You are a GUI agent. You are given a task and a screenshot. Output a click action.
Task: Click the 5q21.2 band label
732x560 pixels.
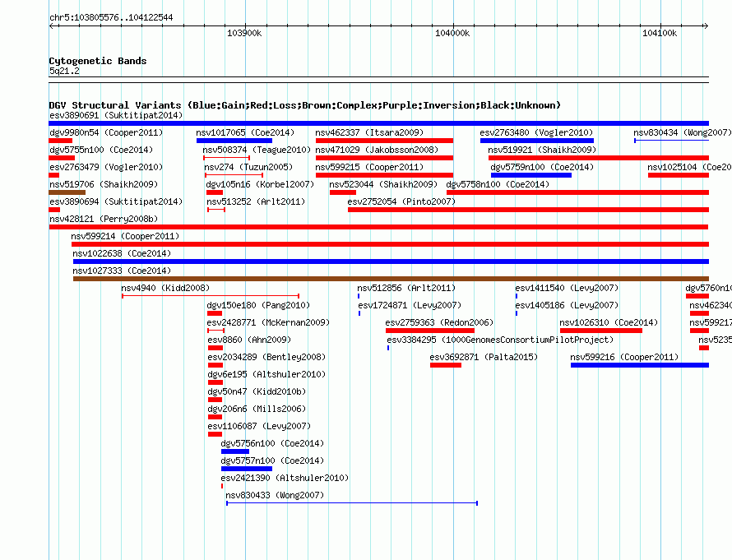click(x=64, y=71)
